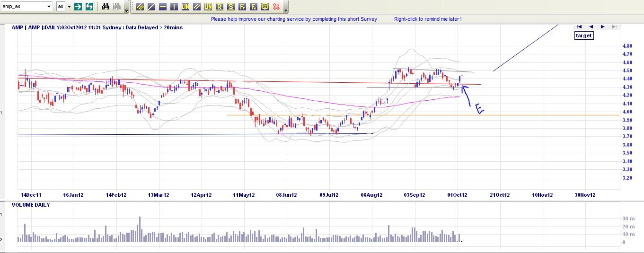Move chart back with the left arrow

pos(591,26)
